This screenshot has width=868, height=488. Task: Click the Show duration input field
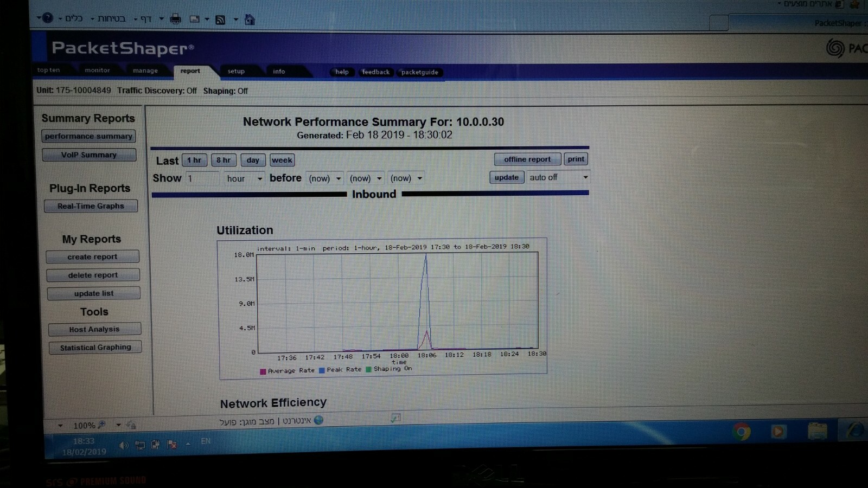tap(203, 178)
